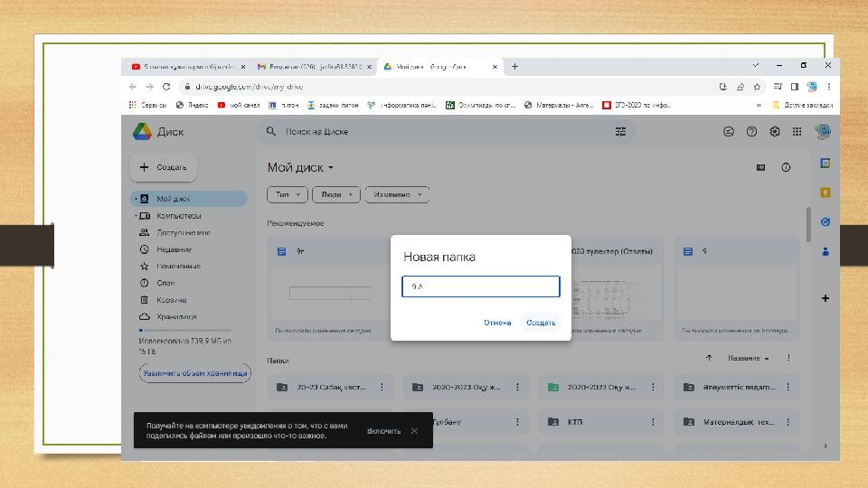
Task: Click the storage usage progress bar
Action: click(184, 331)
